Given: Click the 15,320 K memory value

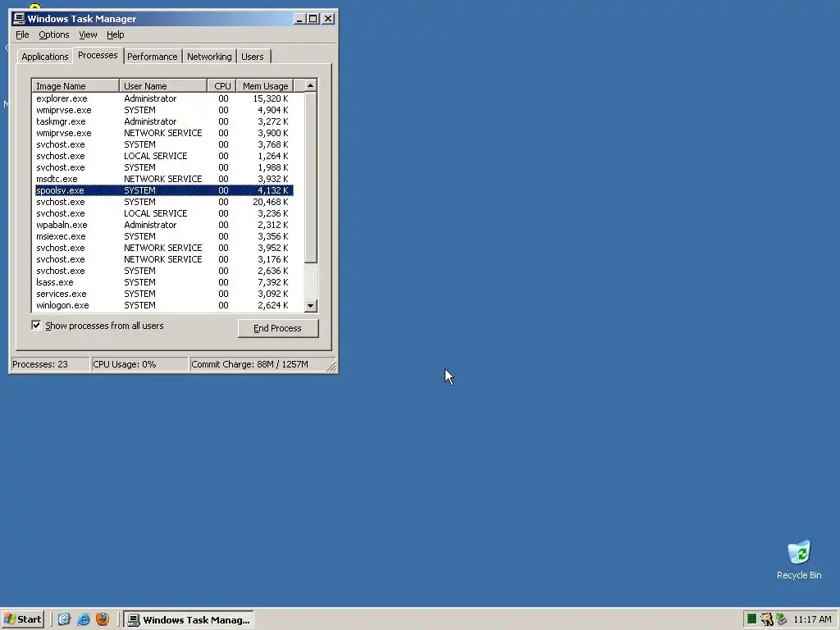Looking at the screenshot, I should coord(271,98).
